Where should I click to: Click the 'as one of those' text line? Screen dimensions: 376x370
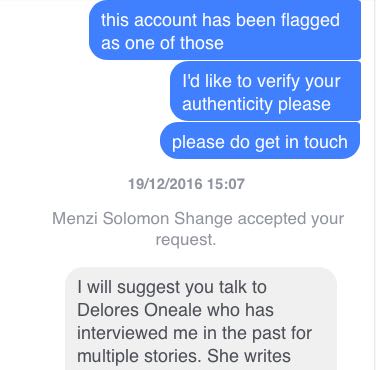tap(162, 43)
